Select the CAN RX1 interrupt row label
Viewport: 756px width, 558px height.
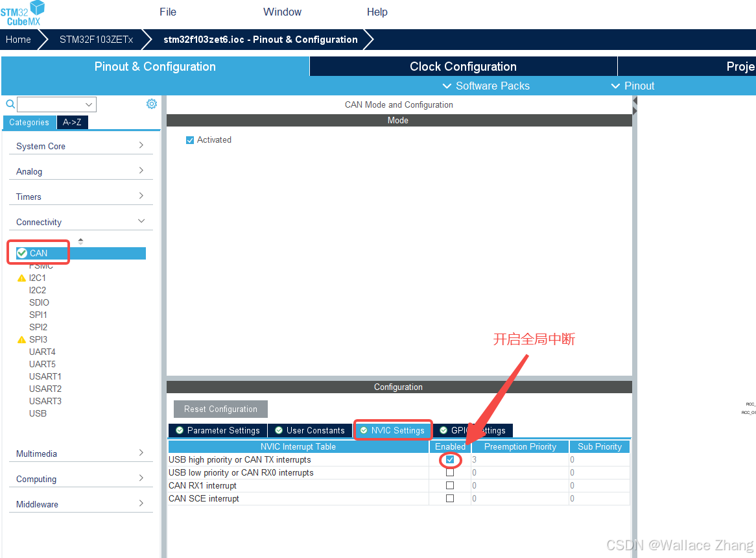click(x=202, y=486)
